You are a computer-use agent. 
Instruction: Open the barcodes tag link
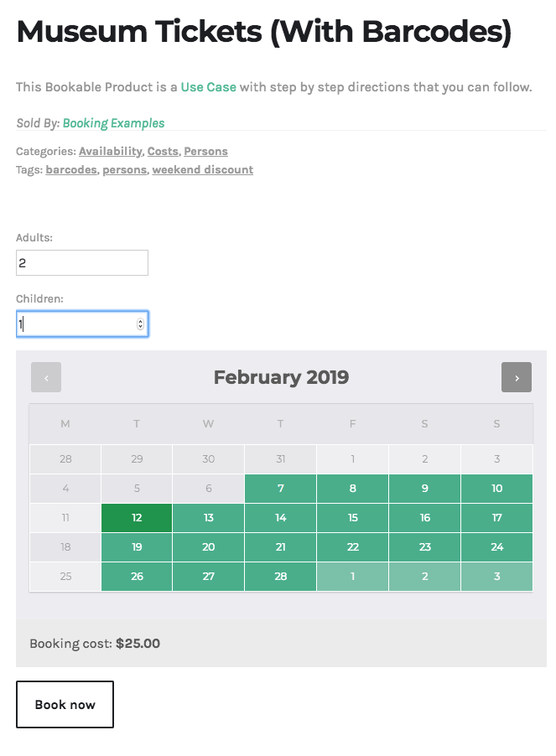coord(70,170)
